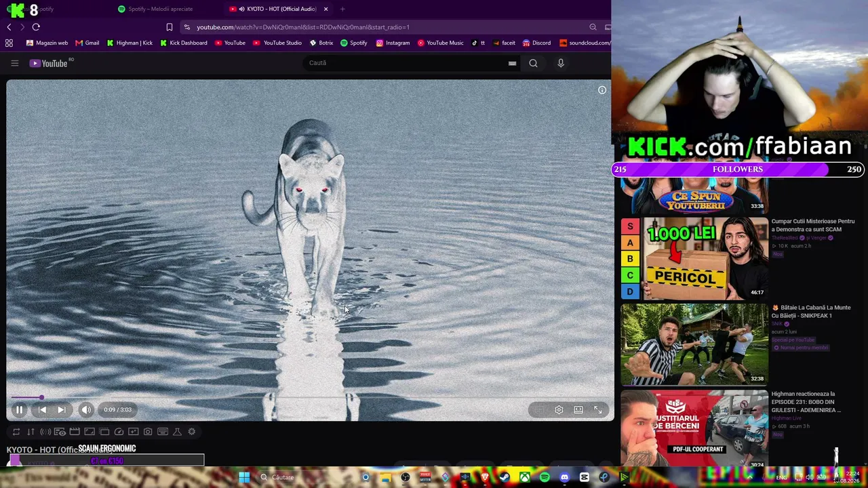Screen dimensions: 868x488
Task: Open the Botrix bookmark
Action: pyautogui.click(x=321, y=43)
